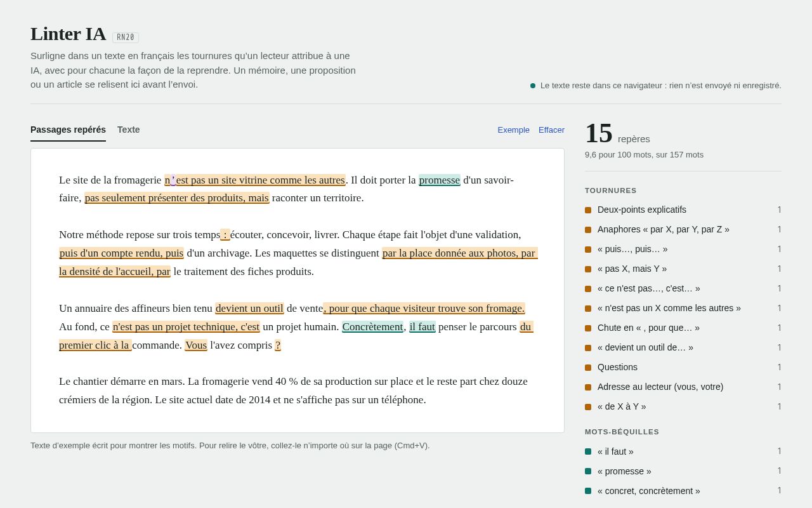Select Anaphores « par X, par Y, par Z »
Screen dimensions: 812x508
[683, 230]
